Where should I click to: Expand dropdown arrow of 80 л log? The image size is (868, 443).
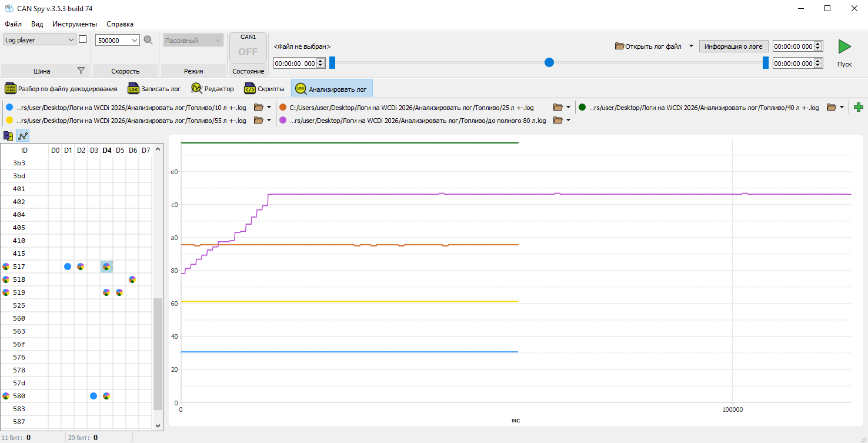[568, 120]
